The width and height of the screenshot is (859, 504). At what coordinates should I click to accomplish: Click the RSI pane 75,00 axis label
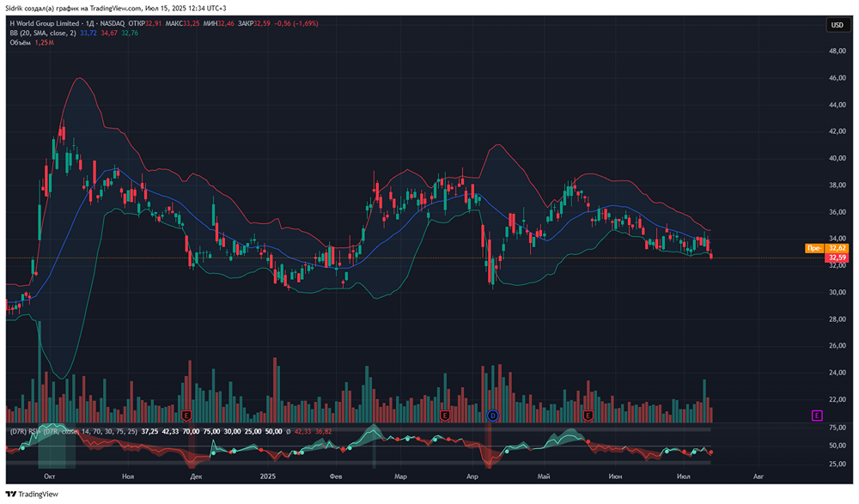pyautogui.click(x=837, y=428)
